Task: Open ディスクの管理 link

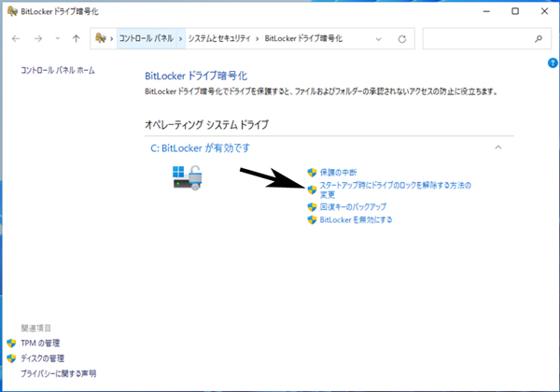Action: point(43,358)
